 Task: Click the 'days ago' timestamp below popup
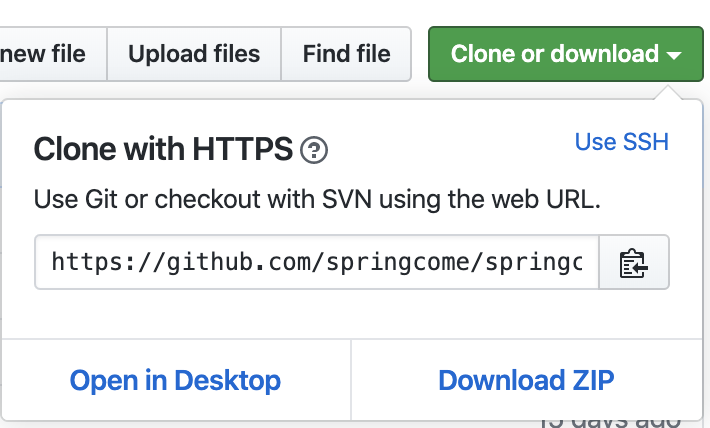point(625,418)
